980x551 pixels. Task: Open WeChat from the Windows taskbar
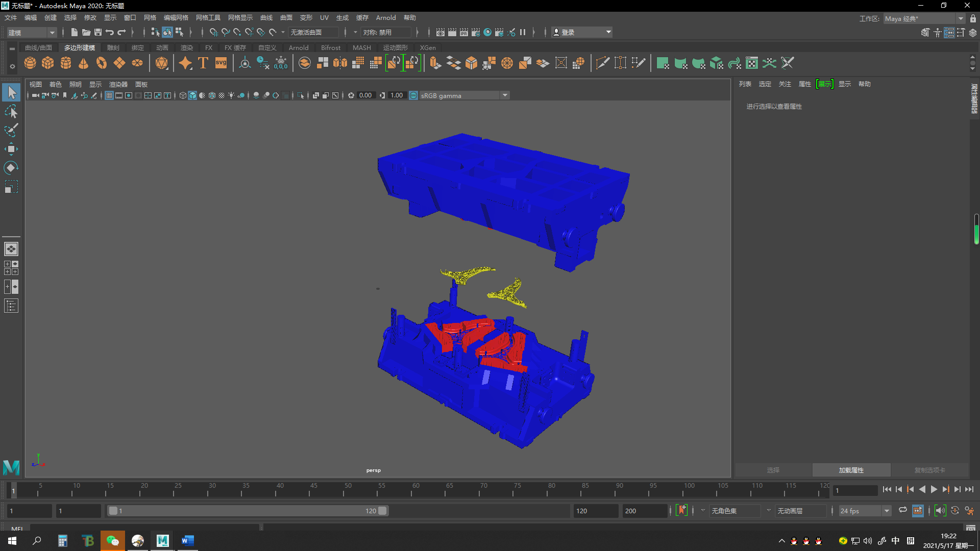click(x=112, y=541)
